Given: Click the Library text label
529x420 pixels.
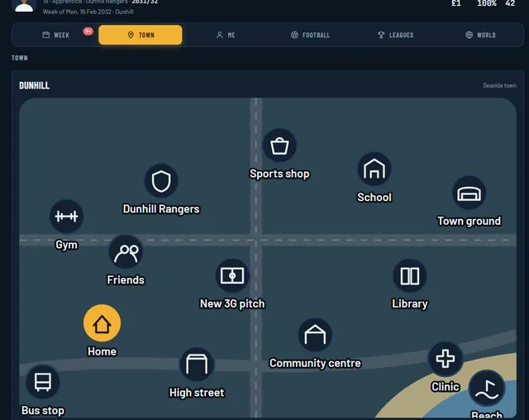Looking at the screenshot, I should click(410, 303).
